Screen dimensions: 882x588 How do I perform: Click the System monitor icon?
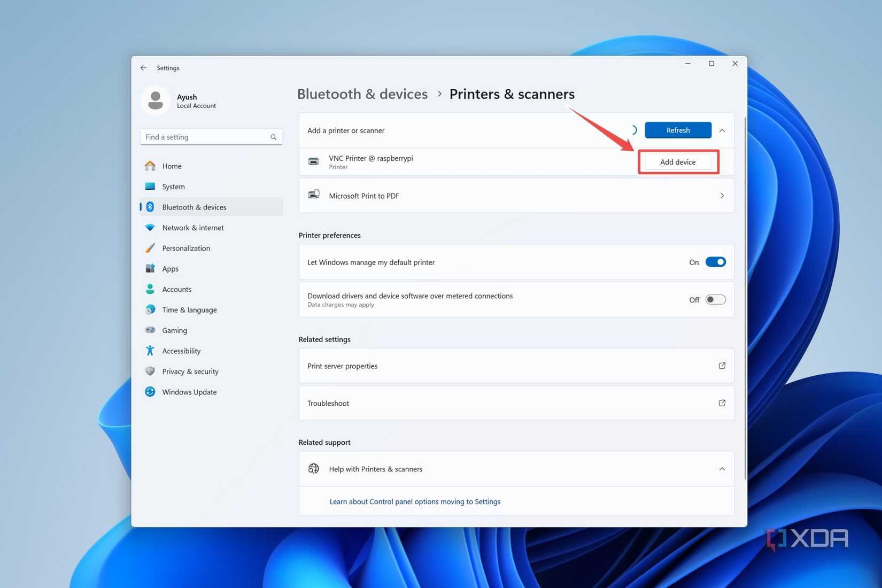[150, 187]
